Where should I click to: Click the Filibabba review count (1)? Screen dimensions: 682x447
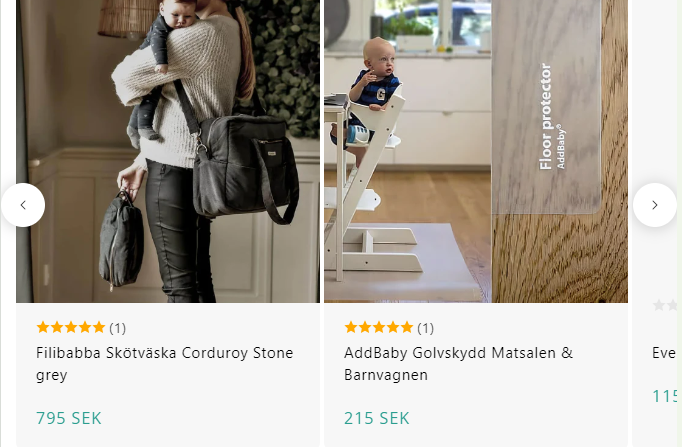[117, 328]
